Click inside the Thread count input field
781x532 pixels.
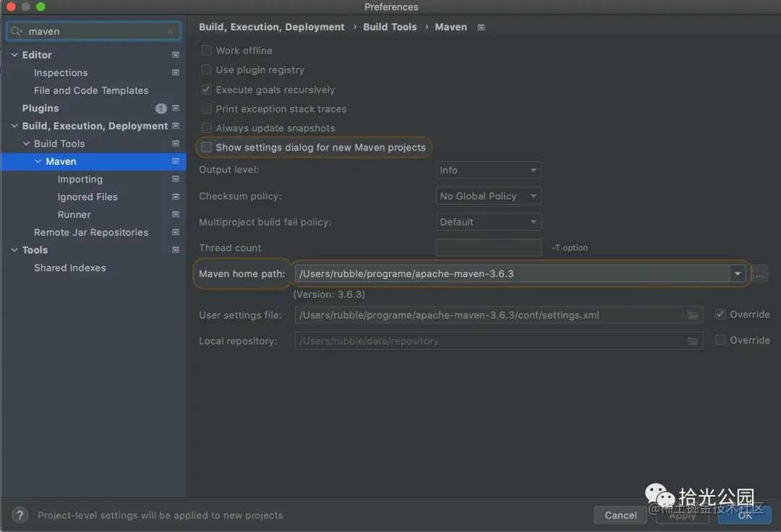tap(488, 247)
